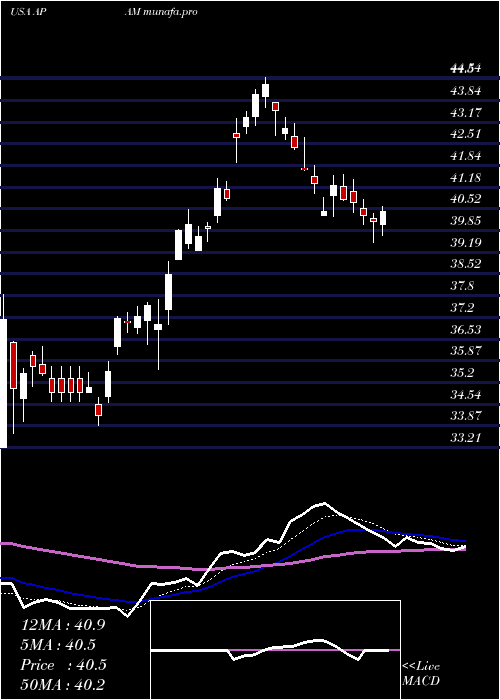The image size is (500, 700).
Task: Click the 35.87 price axis label
Action: [466, 351]
